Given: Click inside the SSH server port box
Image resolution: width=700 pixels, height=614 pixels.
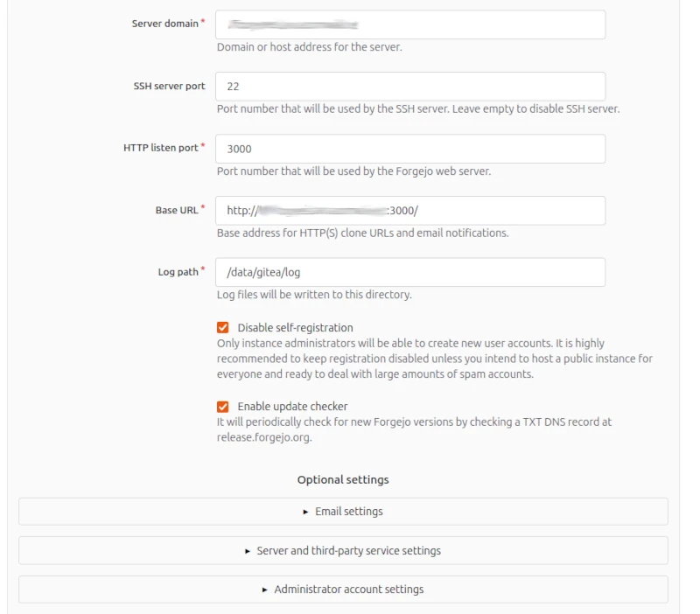Looking at the screenshot, I should (411, 86).
